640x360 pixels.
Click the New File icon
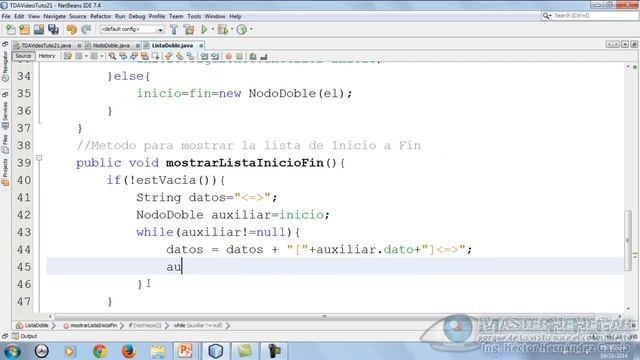(11, 29)
